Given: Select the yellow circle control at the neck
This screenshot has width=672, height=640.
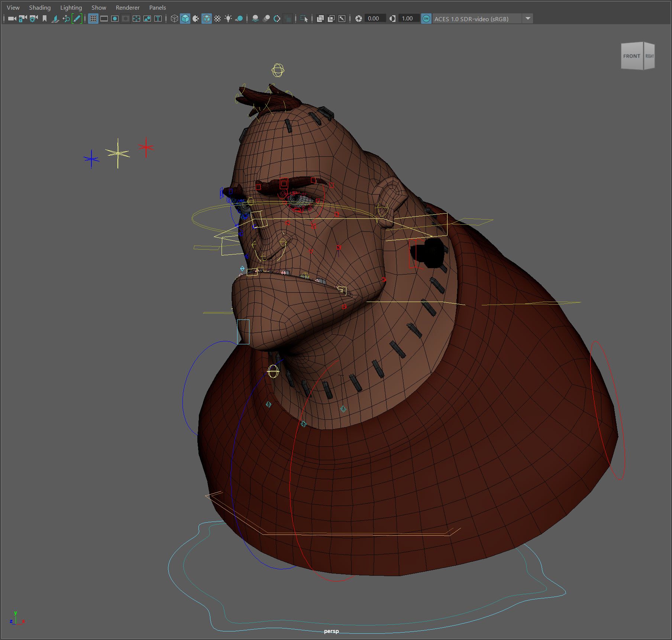Looking at the screenshot, I should pyautogui.click(x=273, y=371).
